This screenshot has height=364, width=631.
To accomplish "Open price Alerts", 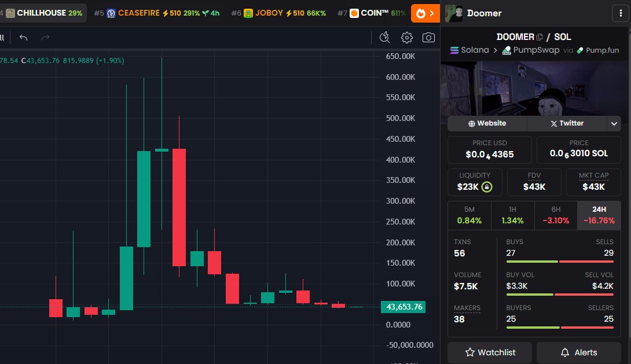I will point(579,352).
